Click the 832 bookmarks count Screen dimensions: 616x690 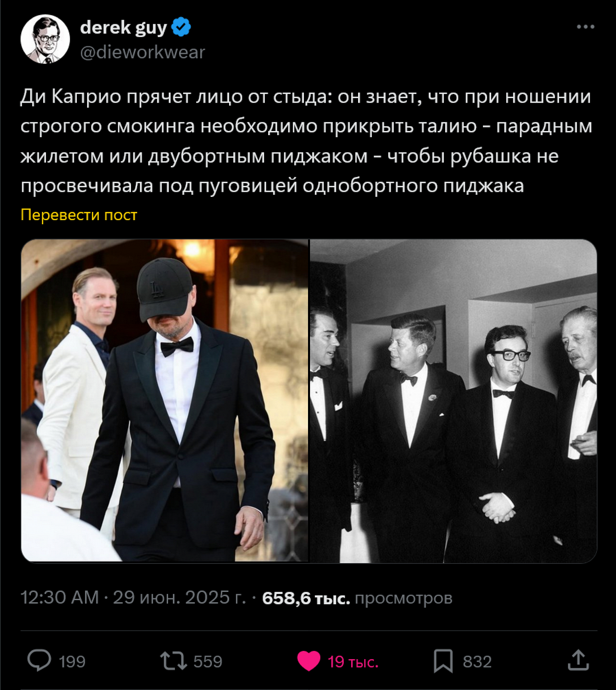tap(477, 662)
